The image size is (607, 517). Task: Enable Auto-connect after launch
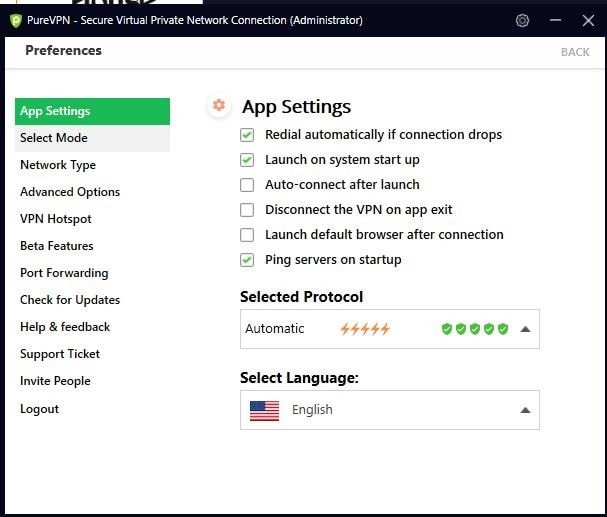click(247, 185)
